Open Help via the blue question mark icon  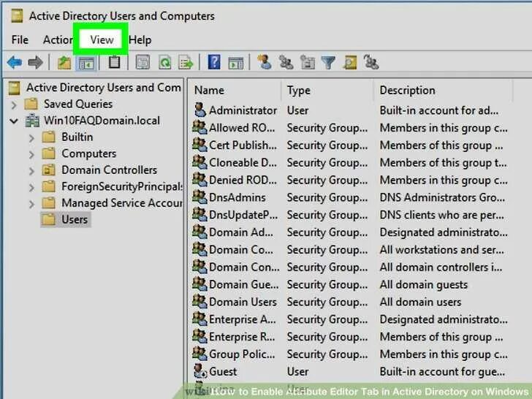point(214,62)
